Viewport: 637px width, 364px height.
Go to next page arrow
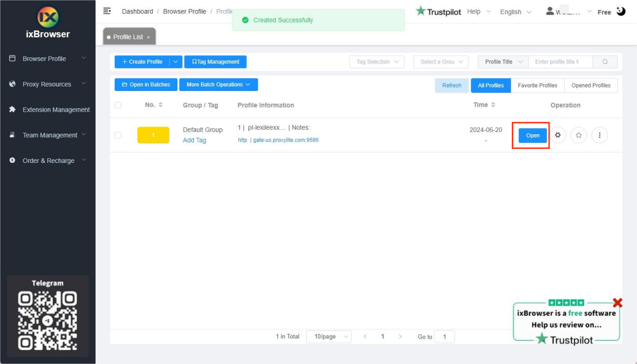[x=400, y=336]
